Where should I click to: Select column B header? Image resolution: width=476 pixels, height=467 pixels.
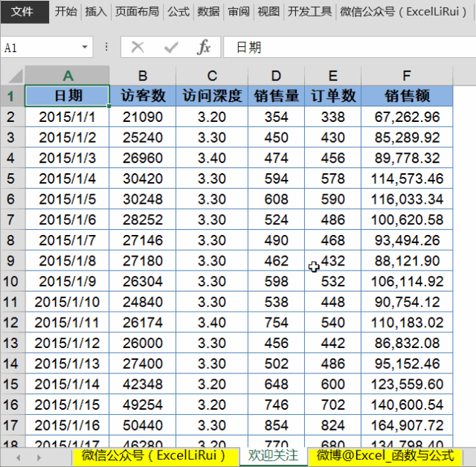click(143, 76)
